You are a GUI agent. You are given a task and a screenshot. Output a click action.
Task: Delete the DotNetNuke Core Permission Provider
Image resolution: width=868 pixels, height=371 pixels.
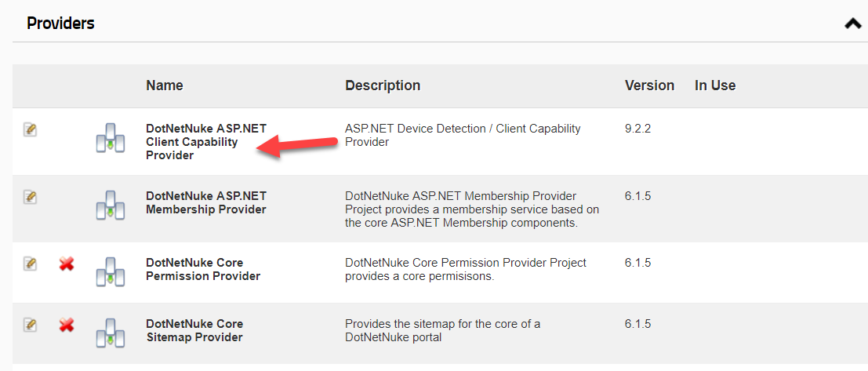[67, 264]
